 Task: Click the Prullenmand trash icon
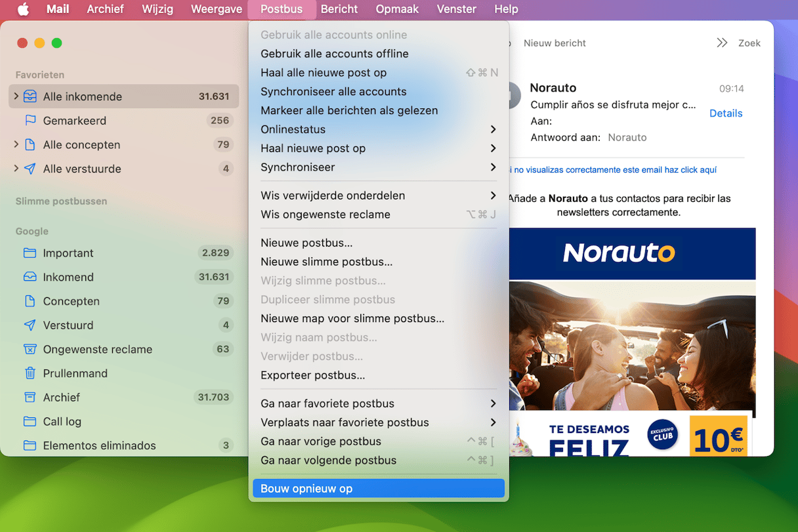pos(30,373)
